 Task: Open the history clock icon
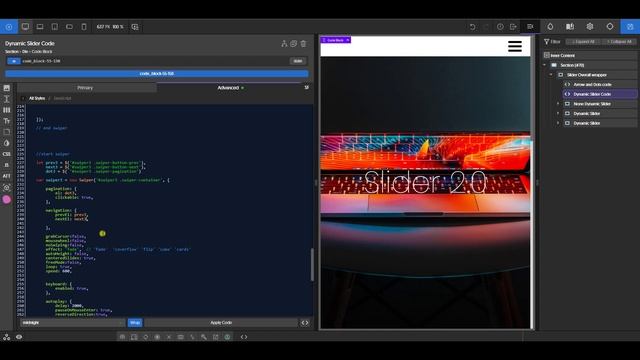point(500,27)
